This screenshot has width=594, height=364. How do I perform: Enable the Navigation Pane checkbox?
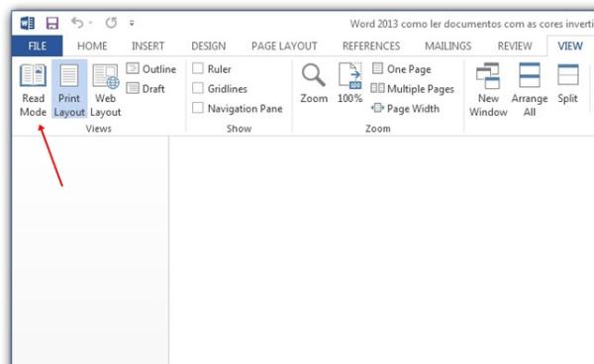198,108
